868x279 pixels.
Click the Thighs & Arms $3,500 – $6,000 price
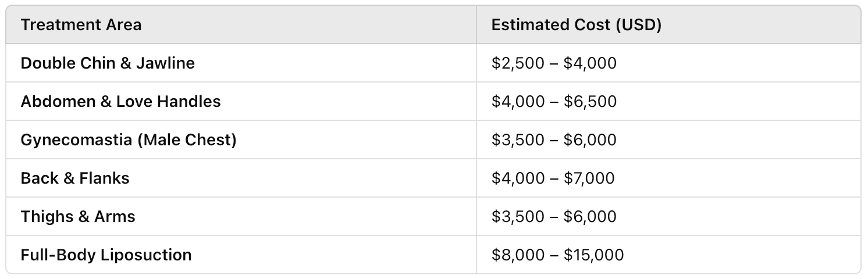(668, 216)
